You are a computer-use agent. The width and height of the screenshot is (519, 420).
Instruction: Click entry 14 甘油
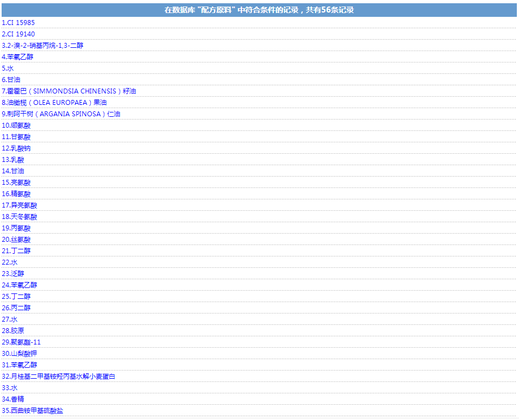coord(13,171)
